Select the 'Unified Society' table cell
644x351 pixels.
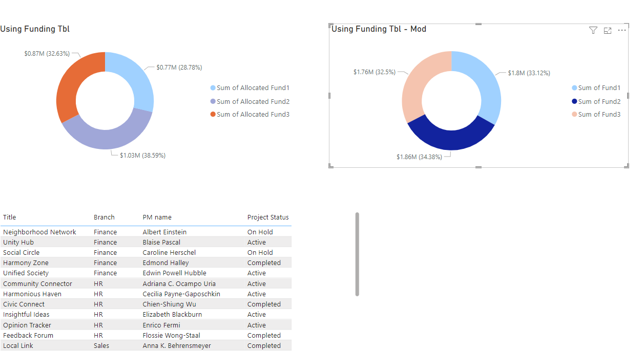coord(26,273)
